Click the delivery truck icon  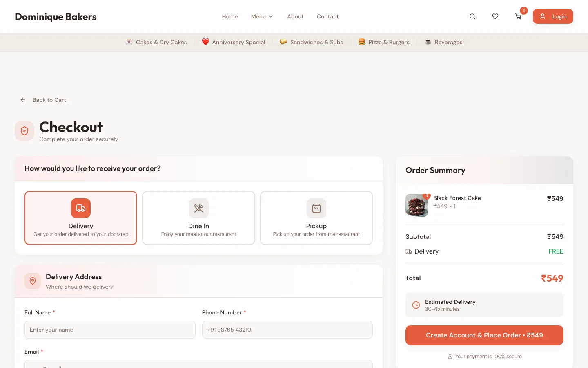point(81,208)
